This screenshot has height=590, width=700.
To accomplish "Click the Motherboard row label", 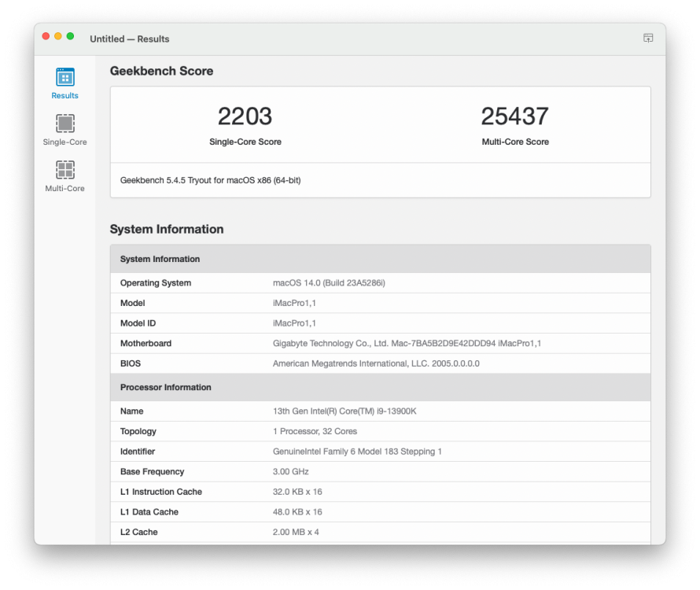I will [146, 343].
